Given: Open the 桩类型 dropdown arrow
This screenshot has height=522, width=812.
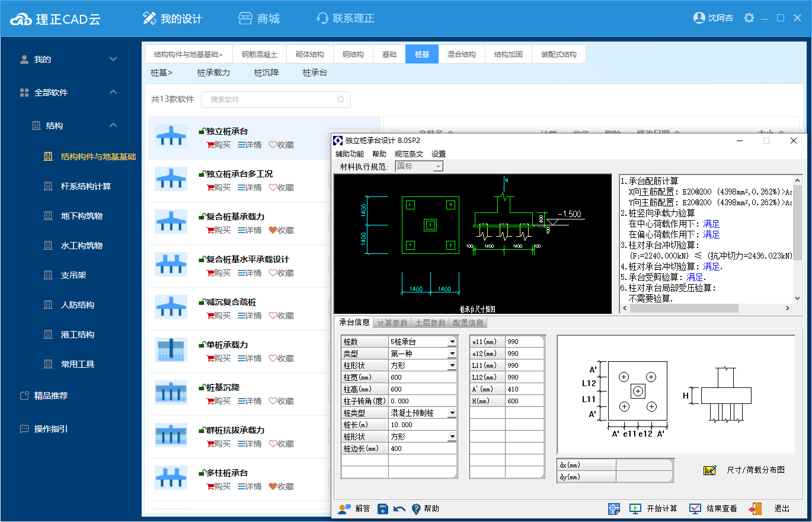Looking at the screenshot, I should pos(452,413).
